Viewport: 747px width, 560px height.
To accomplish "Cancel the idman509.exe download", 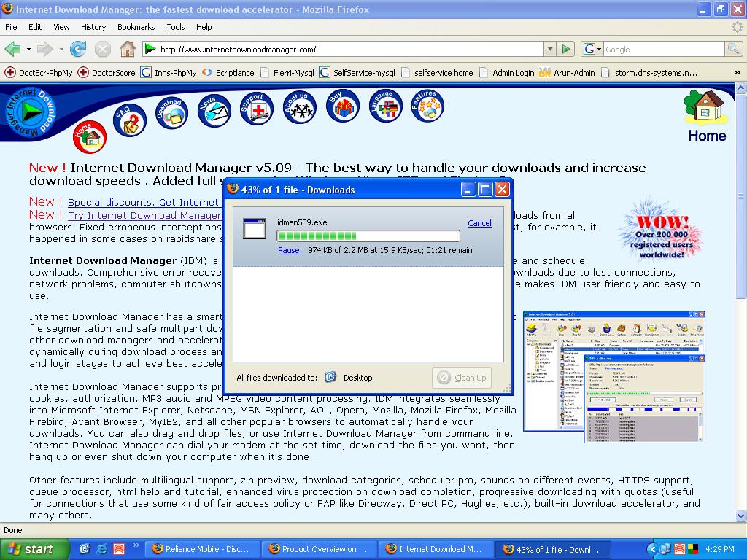I will [x=479, y=223].
